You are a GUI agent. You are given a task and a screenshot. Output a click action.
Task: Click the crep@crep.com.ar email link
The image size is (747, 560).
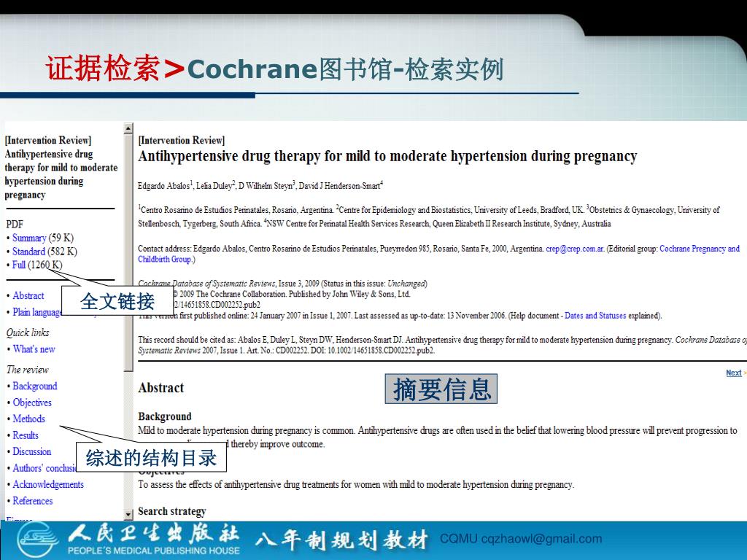(575, 249)
